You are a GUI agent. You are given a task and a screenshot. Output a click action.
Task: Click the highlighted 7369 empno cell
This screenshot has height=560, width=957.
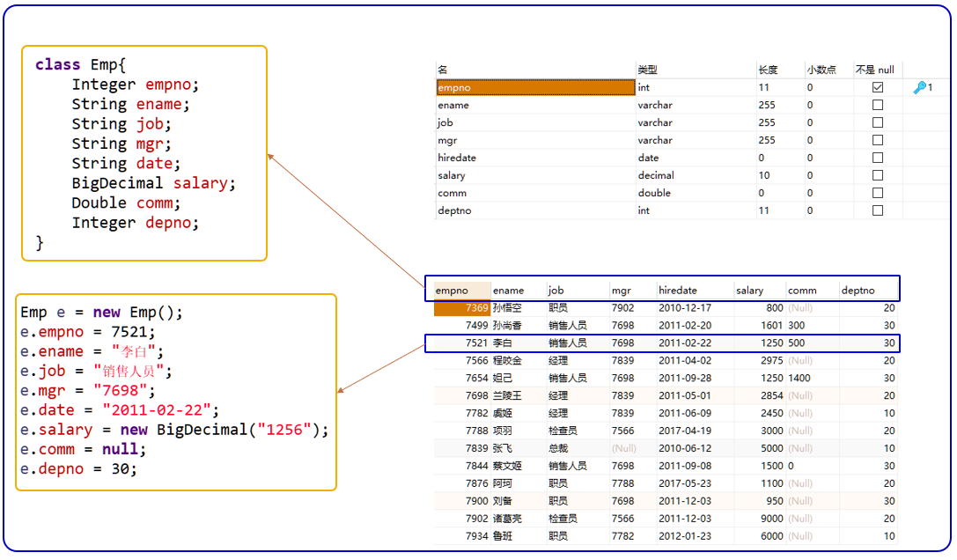pyautogui.click(x=462, y=308)
